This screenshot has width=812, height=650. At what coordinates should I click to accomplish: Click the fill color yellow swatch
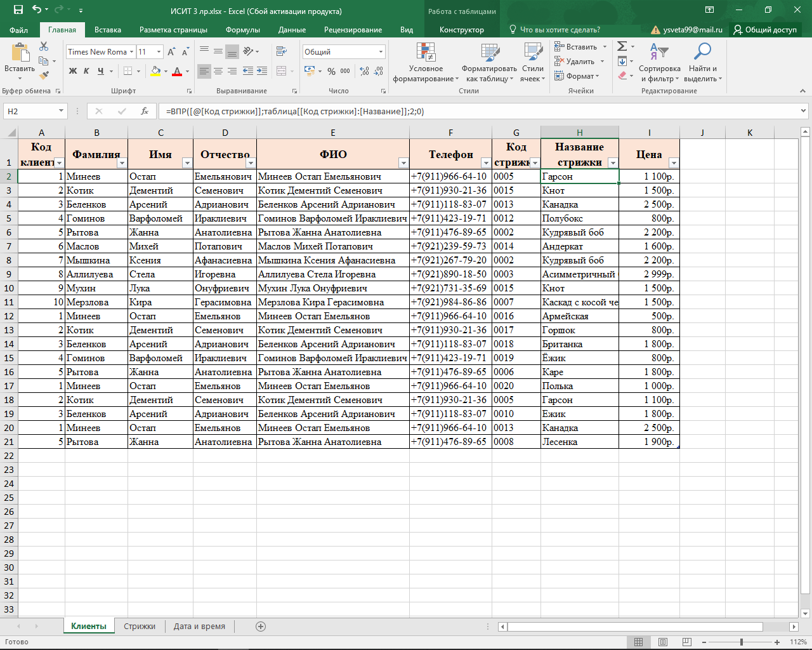pos(155,71)
